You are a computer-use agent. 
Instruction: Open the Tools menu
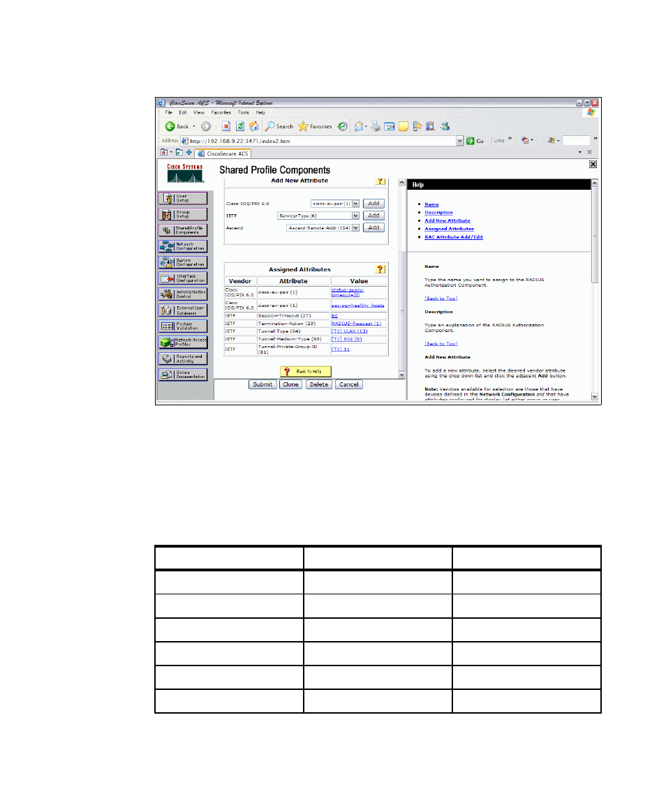(243, 112)
